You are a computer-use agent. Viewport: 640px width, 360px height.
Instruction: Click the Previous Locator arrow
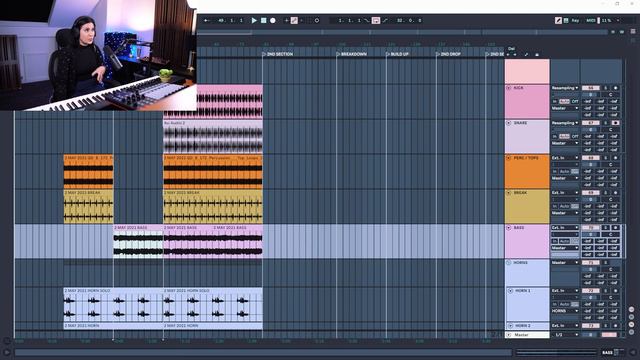pos(508,54)
